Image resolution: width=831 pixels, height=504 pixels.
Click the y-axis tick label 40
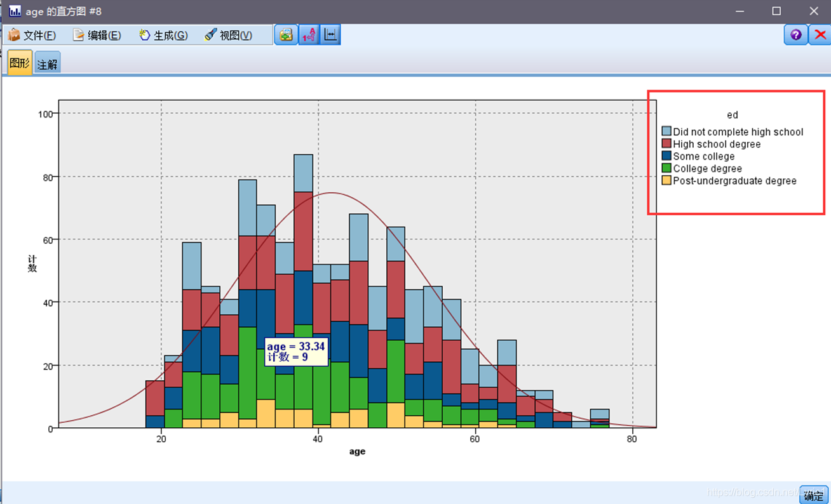click(49, 302)
